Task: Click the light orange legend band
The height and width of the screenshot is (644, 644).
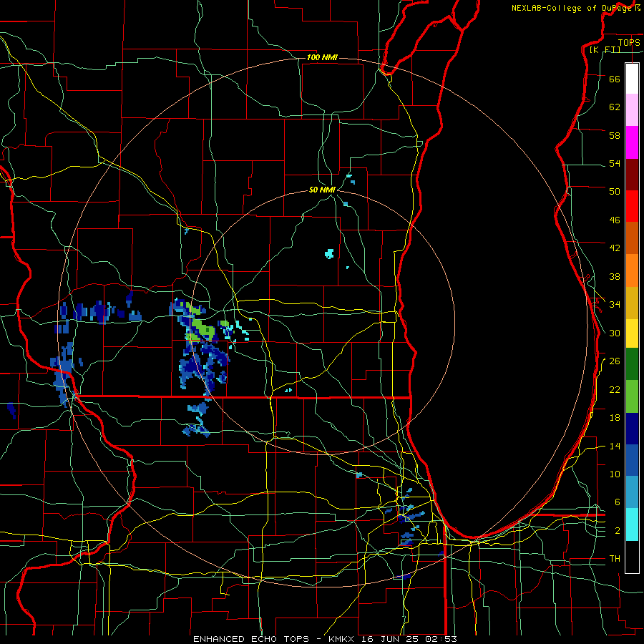Action: tap(632, 270)
